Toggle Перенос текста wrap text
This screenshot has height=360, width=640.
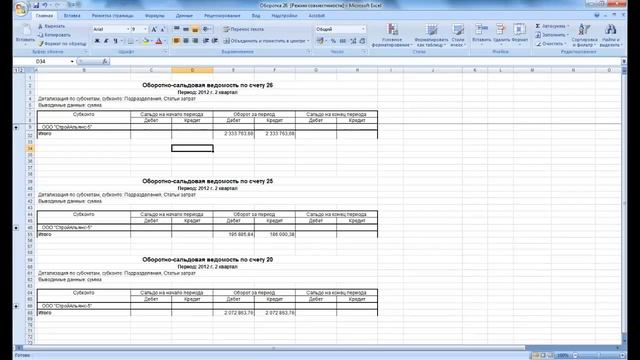click(x=243, y=29)
